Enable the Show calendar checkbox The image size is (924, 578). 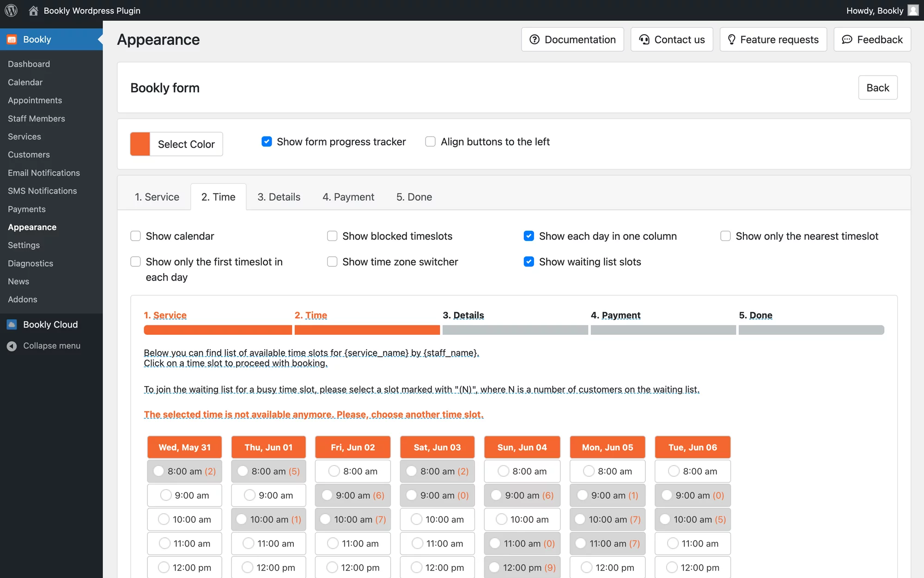coord(135,236)
